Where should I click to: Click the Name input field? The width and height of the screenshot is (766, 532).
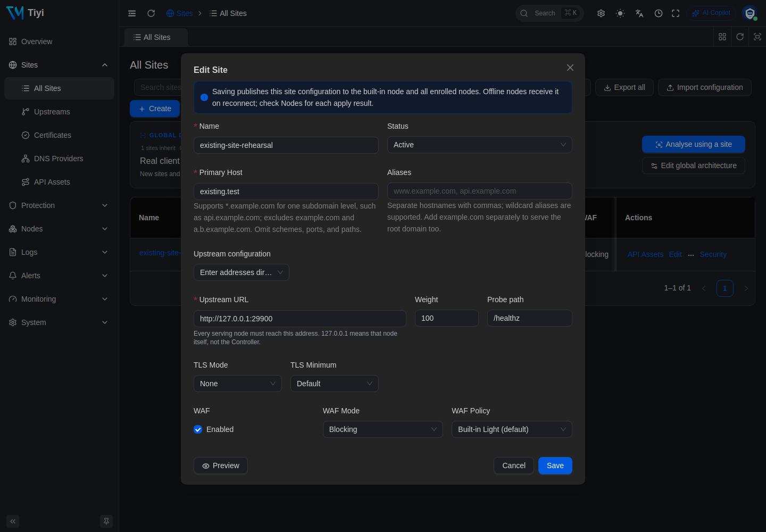(286, 145)
